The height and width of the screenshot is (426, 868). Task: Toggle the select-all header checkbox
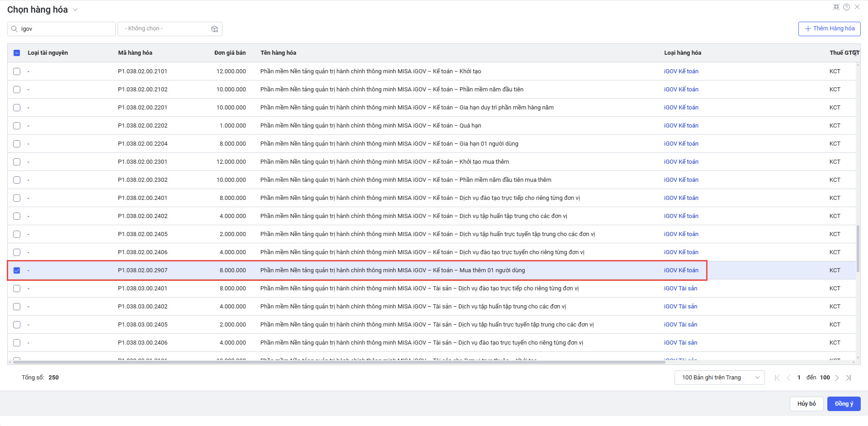point(17,53)
